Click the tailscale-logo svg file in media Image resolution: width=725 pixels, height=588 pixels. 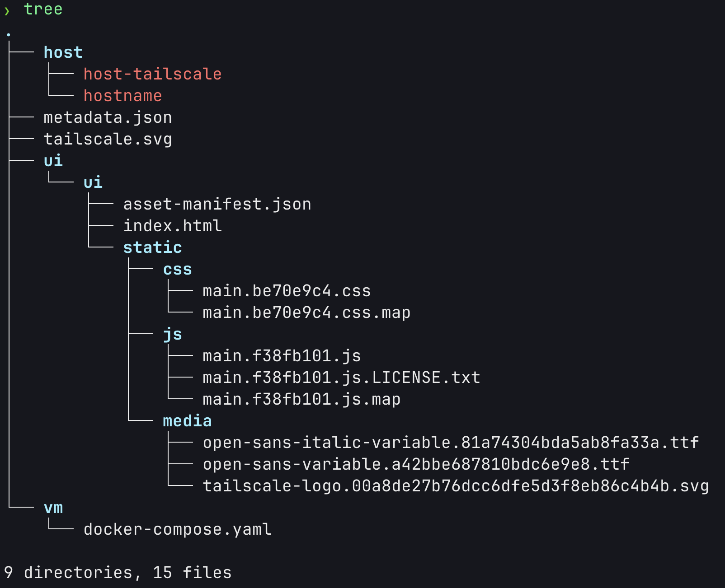[456, 486]
